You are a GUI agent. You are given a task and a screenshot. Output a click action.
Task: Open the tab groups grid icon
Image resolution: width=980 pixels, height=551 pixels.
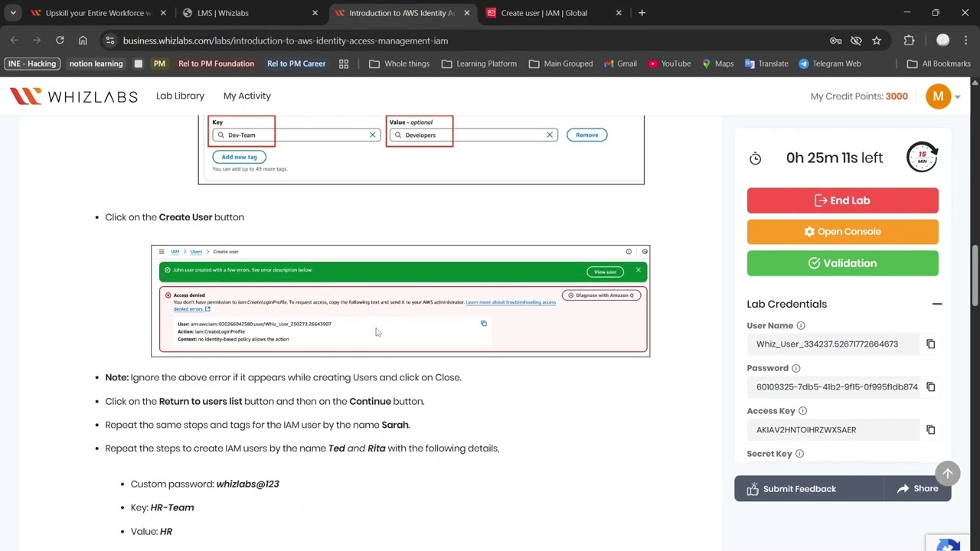[344, 64]
